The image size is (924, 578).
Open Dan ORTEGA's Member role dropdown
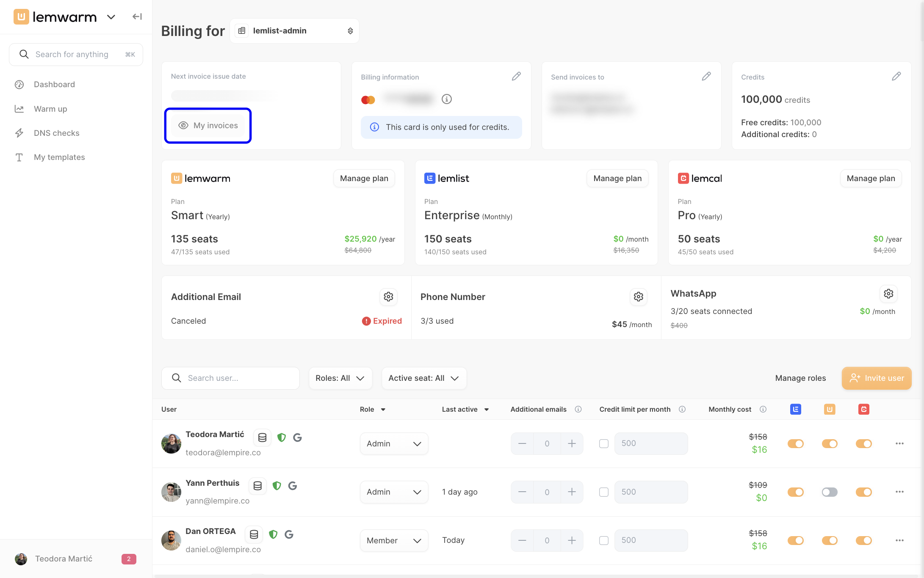(x=394, y=540)
